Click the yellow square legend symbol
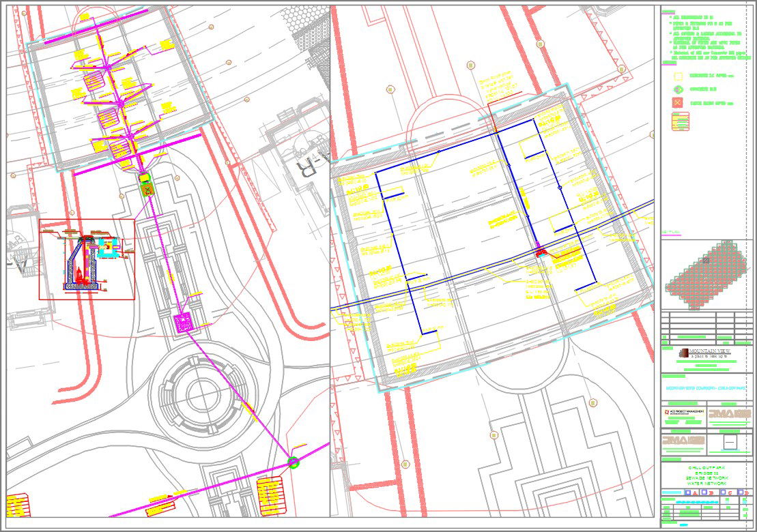 click(x=678, y=76)
